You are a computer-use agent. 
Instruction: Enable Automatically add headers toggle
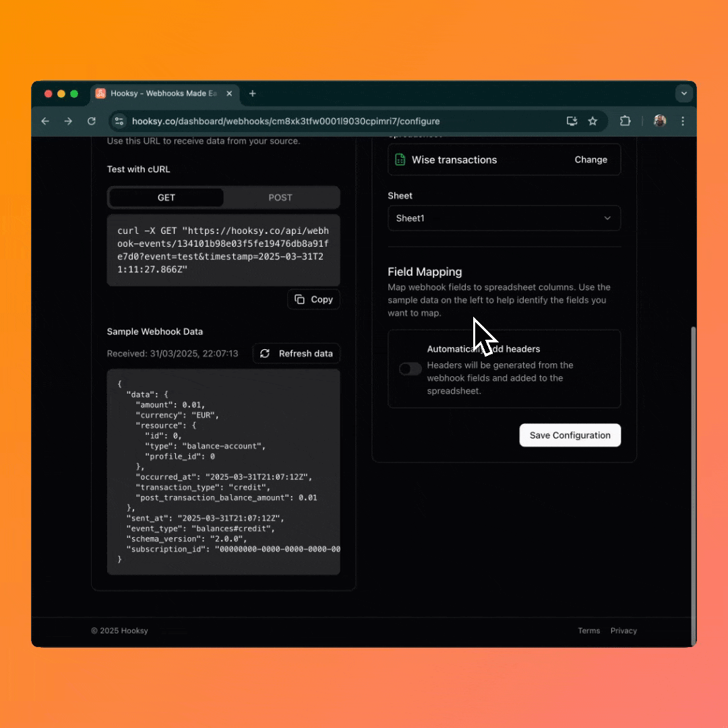(x=411, y=369)
